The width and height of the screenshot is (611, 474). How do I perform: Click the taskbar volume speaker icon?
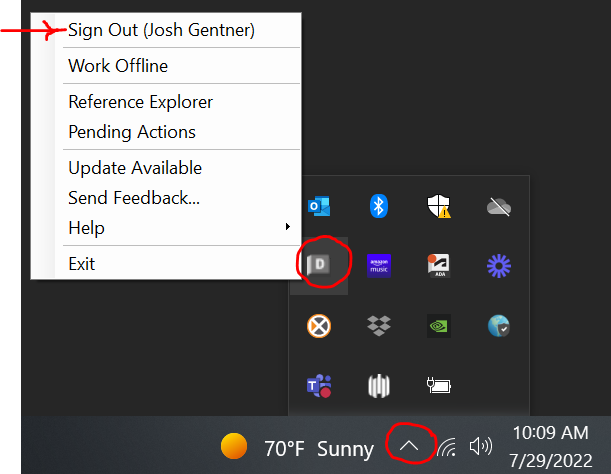point(481,446)
